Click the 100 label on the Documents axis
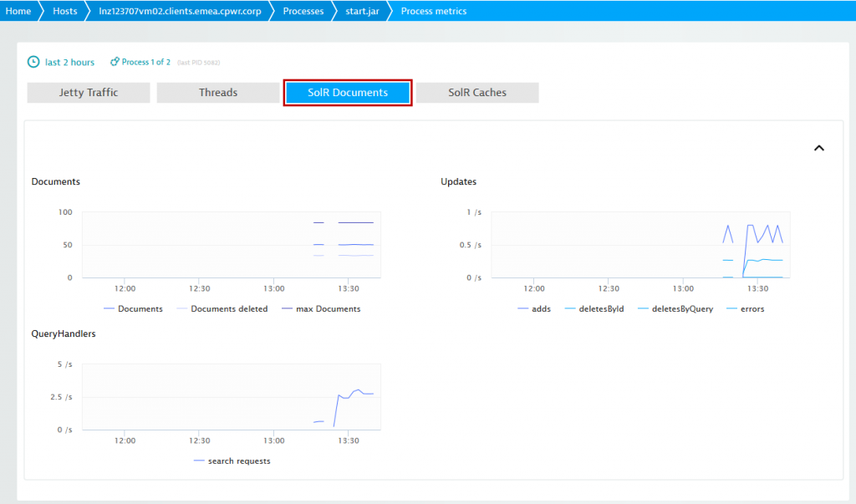This screenshot has width=856, height=504. pos(65,211)
